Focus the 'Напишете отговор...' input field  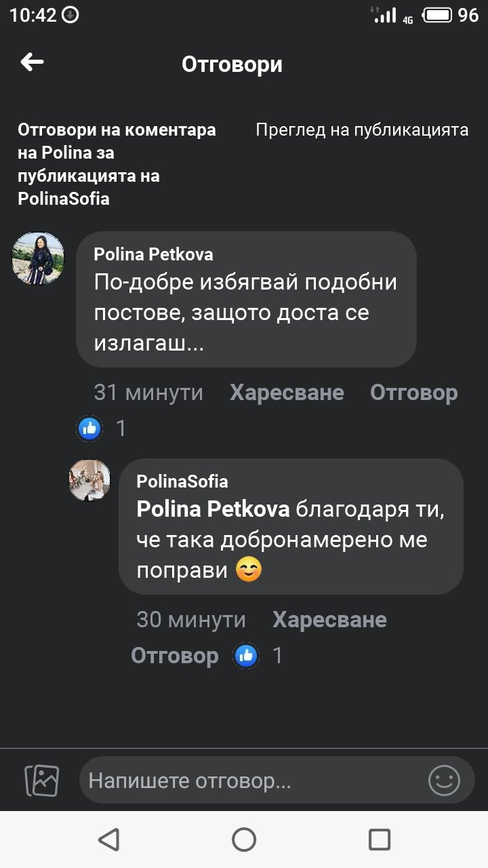pyautogui.click(x=254, y=781)
